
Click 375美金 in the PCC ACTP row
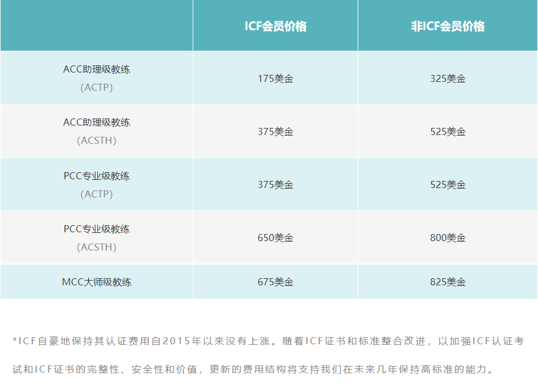pos(275,185)
